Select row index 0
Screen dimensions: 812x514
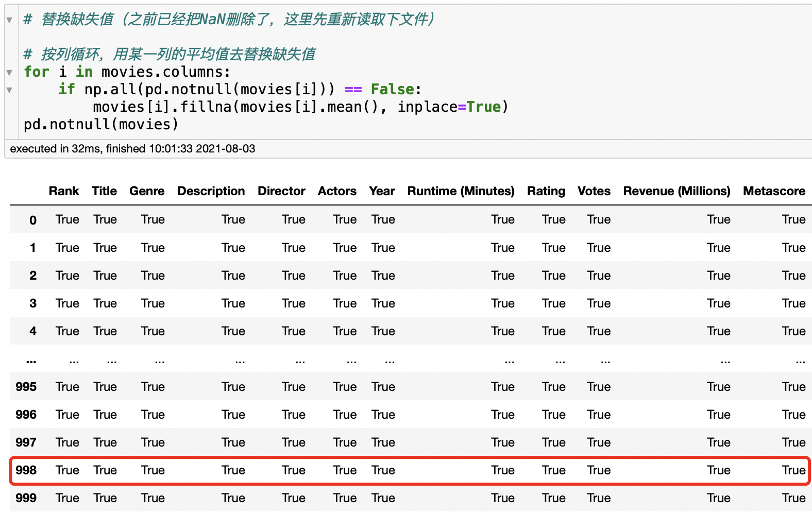pos(33,220)
